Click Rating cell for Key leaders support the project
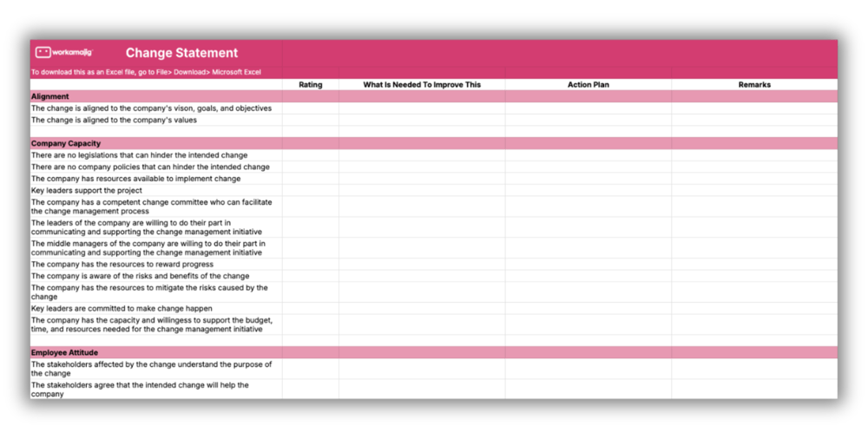This screenshot has width=868, height=439. click(311, 191)
